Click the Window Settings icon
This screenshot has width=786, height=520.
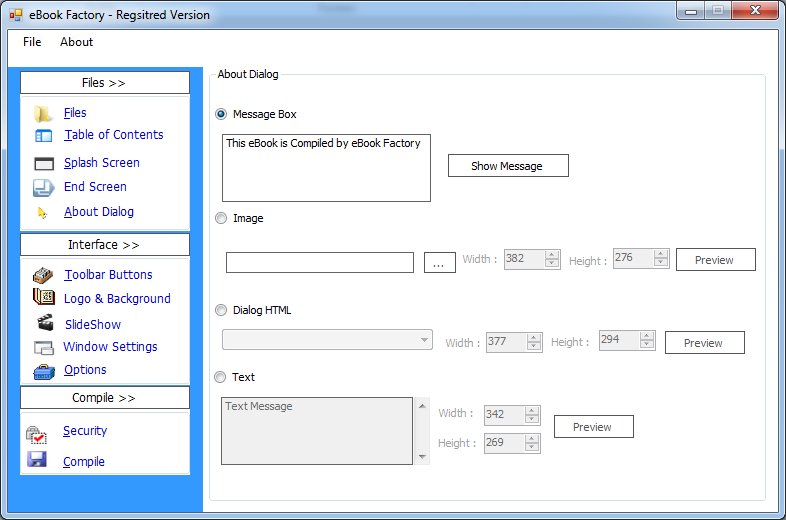point(44,348)
